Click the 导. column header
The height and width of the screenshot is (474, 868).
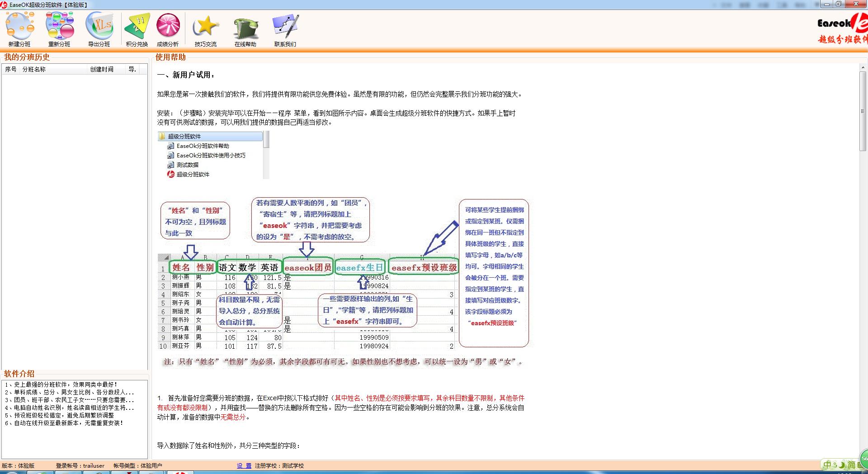(133, 69)
